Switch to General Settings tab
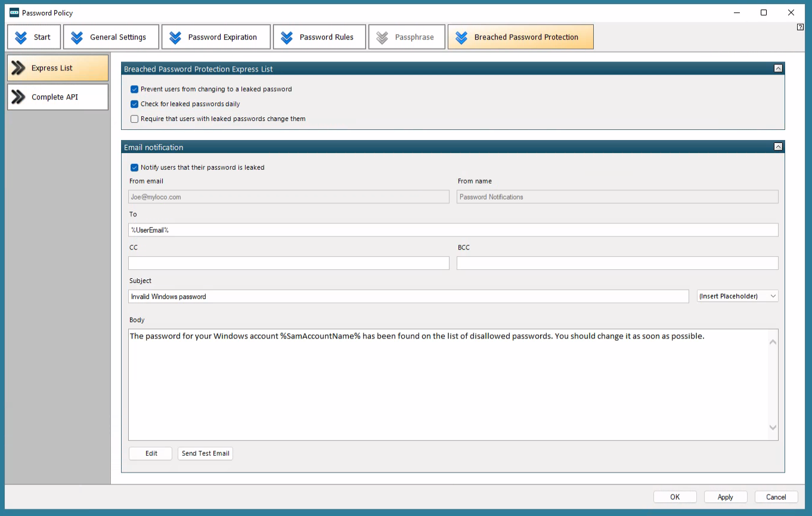The image size is (812, 516). tap(111, 37)
